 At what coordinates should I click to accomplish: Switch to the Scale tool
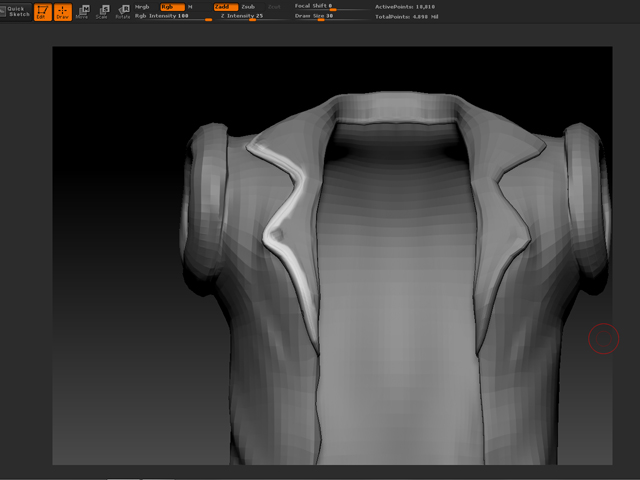103,12
